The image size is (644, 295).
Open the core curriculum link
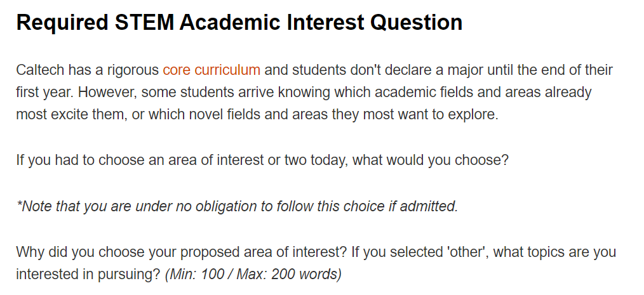[x=211, y=70]
